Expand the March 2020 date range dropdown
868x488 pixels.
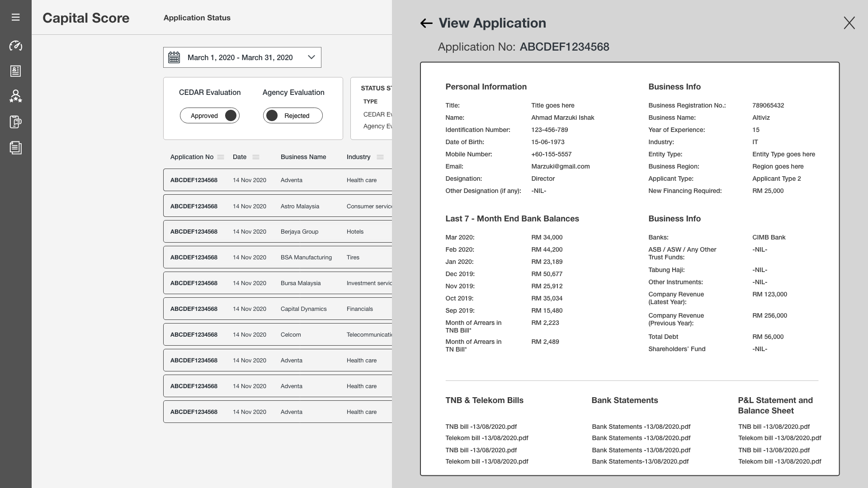(311, 57)
